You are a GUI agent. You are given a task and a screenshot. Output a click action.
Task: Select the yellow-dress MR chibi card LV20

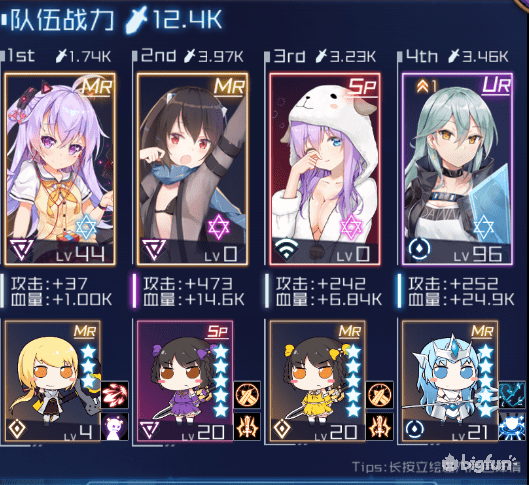pos(317,381)
